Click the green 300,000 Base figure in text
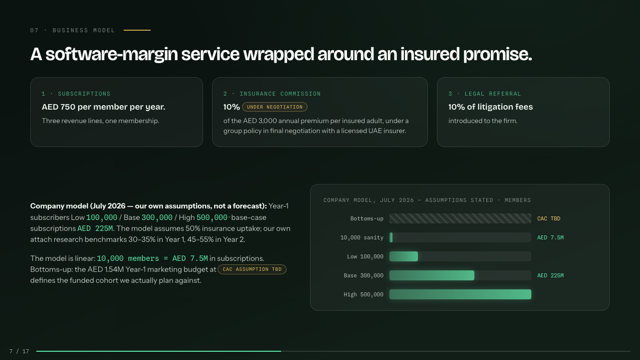This screenshot has width=640, height=360. point(157,218)
